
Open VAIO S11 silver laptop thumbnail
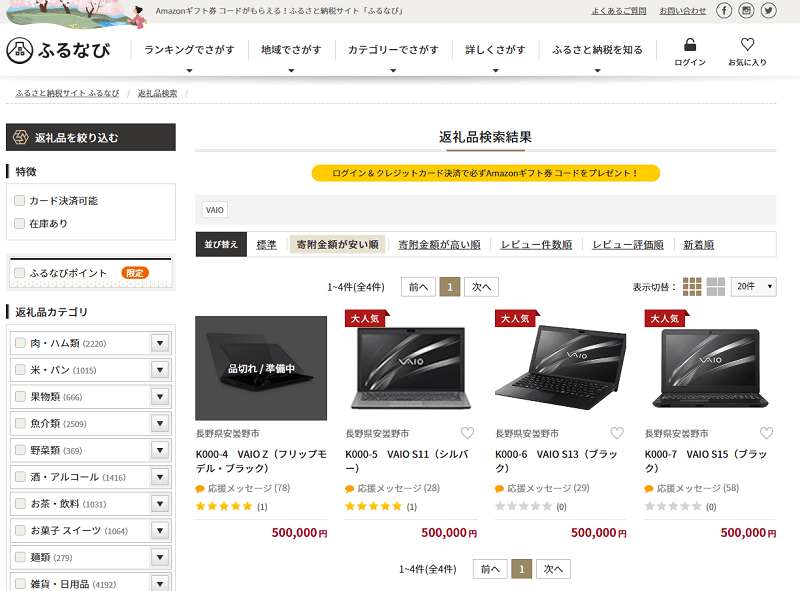[x=411, y=368]
